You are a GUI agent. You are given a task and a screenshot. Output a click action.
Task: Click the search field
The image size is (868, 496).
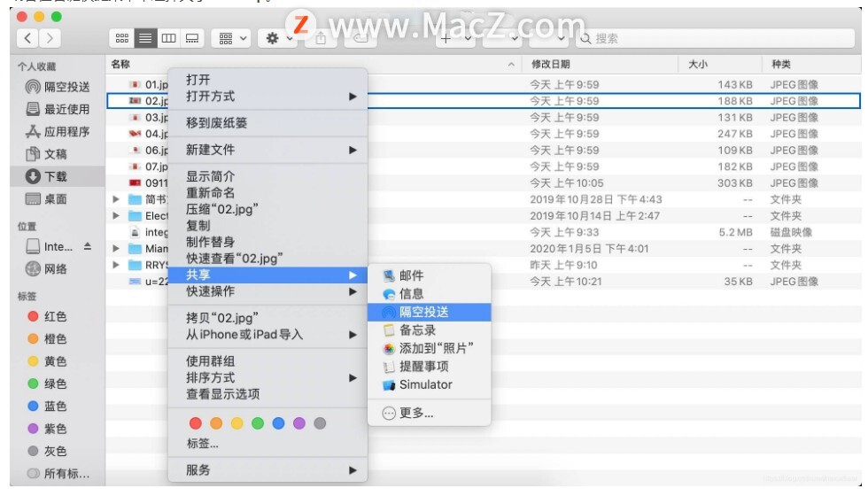717,38
